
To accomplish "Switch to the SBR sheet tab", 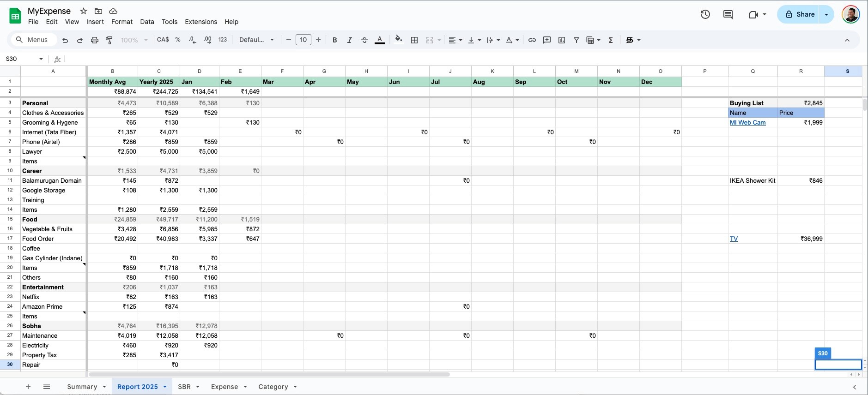I will tap(184, 387).
